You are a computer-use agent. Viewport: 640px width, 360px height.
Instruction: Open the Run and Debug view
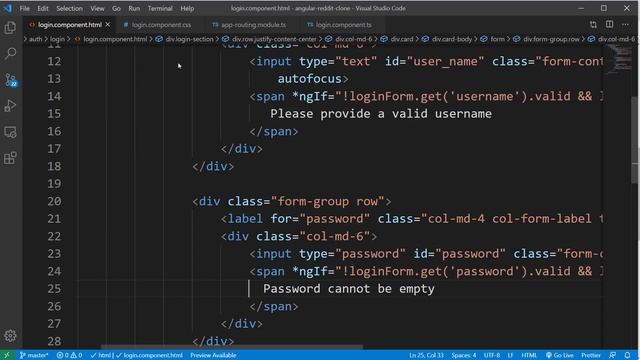coord(10,106)
